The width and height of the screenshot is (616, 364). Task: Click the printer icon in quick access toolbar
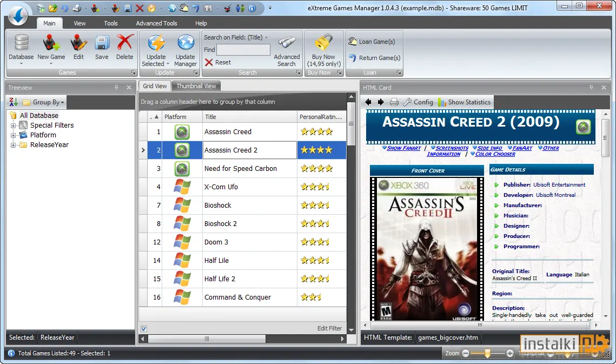(x=77, y=8)
